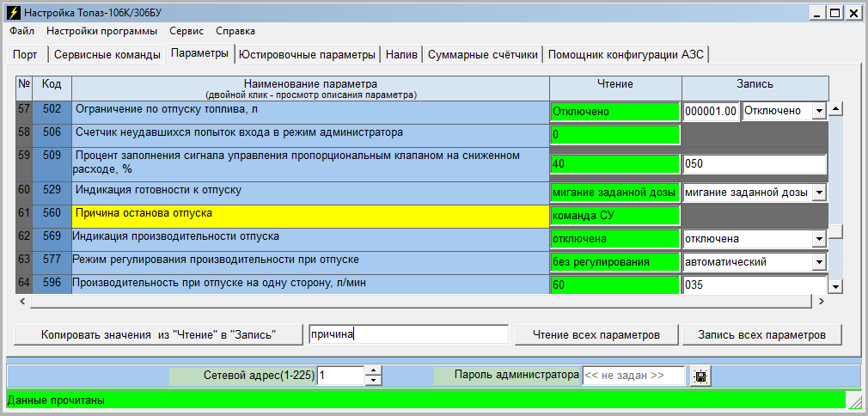Maximize the Настройка Топаз window
Viewport: 868px width, 416px height.
click(x=835, y=12)
